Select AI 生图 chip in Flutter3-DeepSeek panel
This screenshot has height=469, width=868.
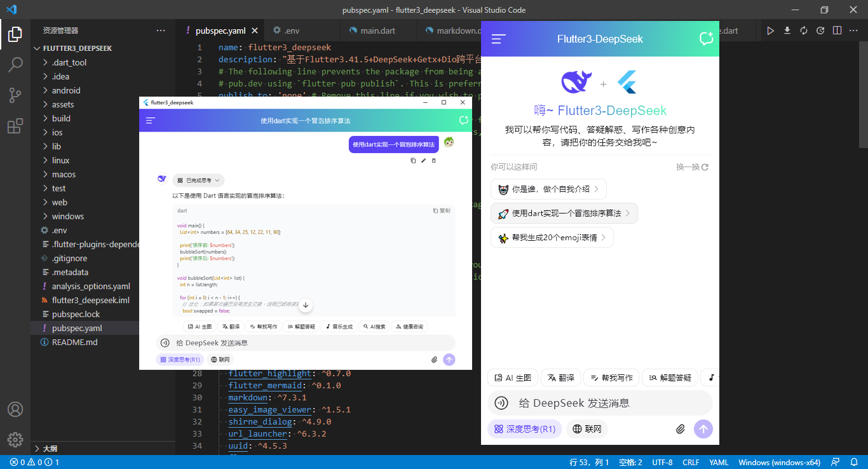(x=513, y=377)
